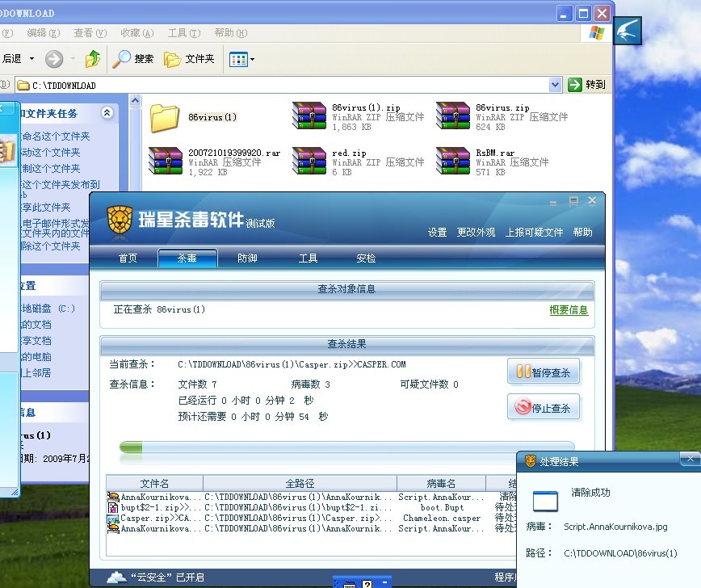Maximize the Rising antivirus window
The width and height of the screenshot is (701, 588).
[573, 201]
